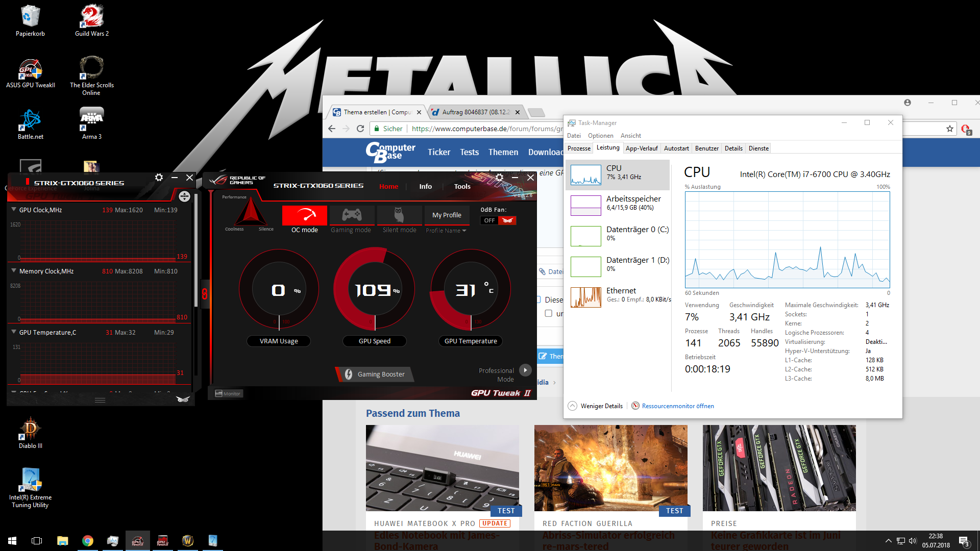Image resolution: width=980 pixels, height=551 pixels.
Task: Open monitor window settings gear
Action: 159,178
